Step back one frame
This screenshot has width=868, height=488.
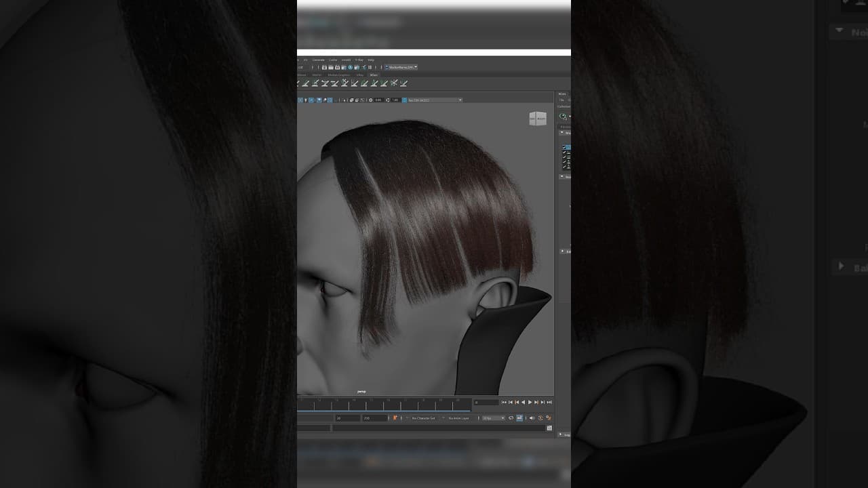pyautogui.click(x=511, y=403)
